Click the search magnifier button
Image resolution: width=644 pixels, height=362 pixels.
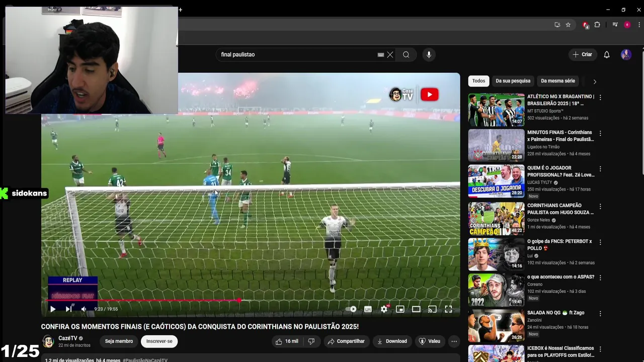point(406,55)
